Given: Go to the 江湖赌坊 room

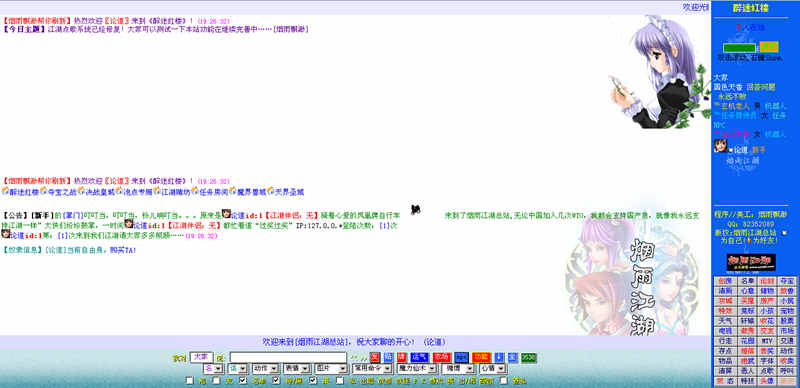Looking at the screenshot, I should [x=172, y=192].
